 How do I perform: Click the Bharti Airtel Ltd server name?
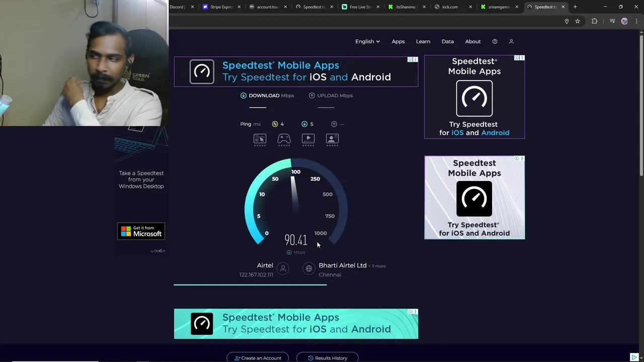(343, 265)
